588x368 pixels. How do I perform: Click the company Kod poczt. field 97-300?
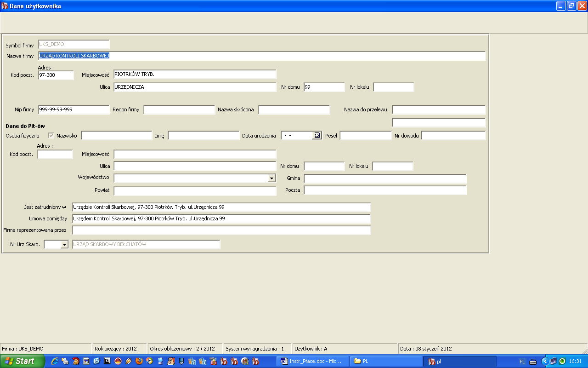click(x=56, y=75)
